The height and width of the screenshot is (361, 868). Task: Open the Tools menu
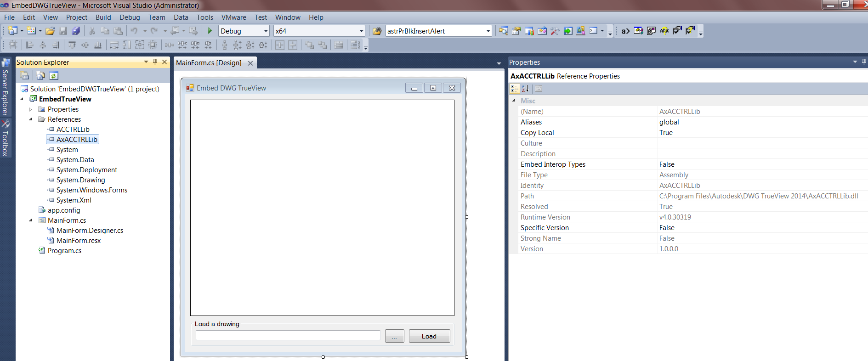[x=205, y=17]
